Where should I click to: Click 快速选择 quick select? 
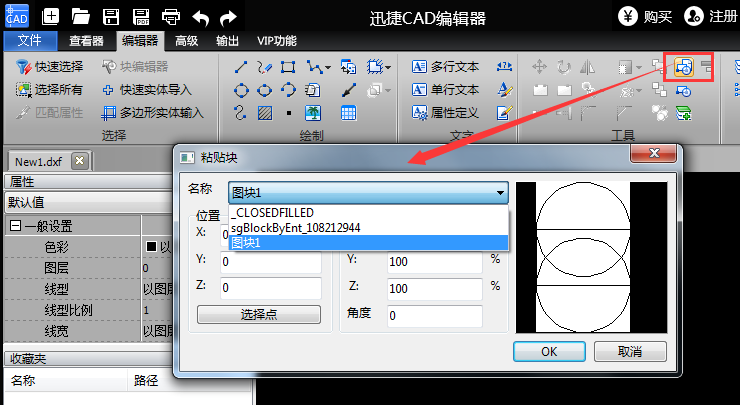[x=50, y=67]
